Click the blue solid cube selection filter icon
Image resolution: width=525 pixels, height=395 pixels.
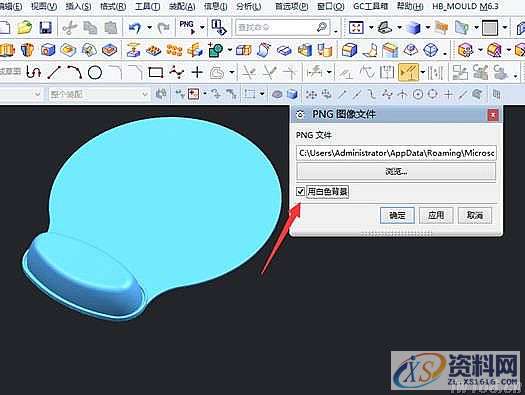pos(292,94)
